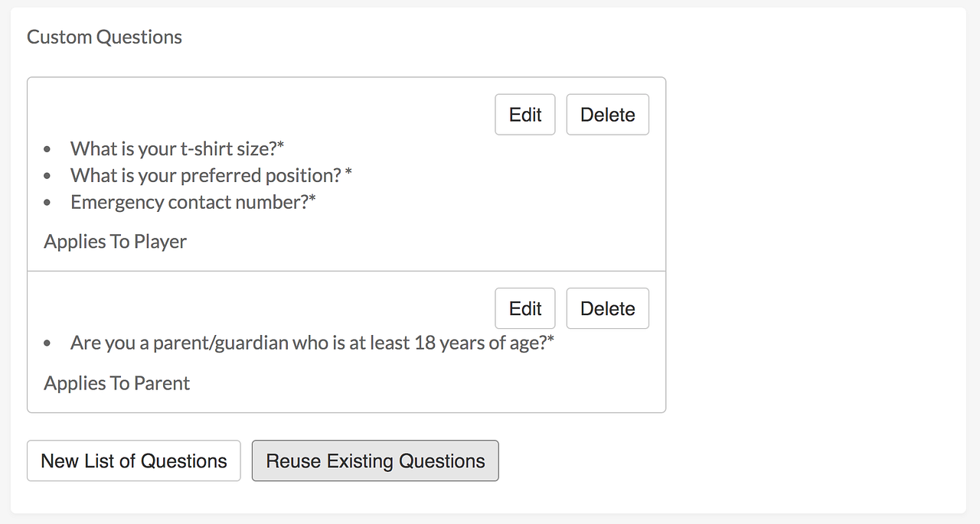This screenshot has height=524, width=980.
Task: Select the Emergency contact number question
Action: (190, 202)
